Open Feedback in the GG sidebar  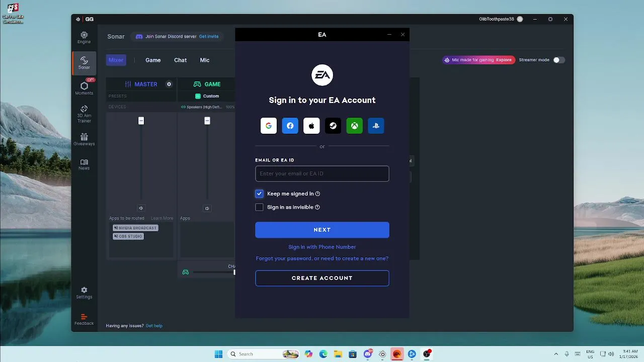pos(84,320)
